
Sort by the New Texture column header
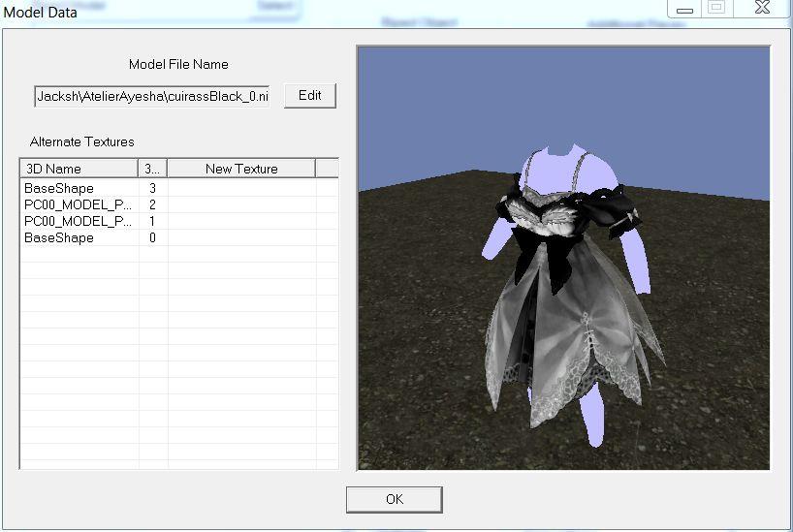click(x=241, y=169)
